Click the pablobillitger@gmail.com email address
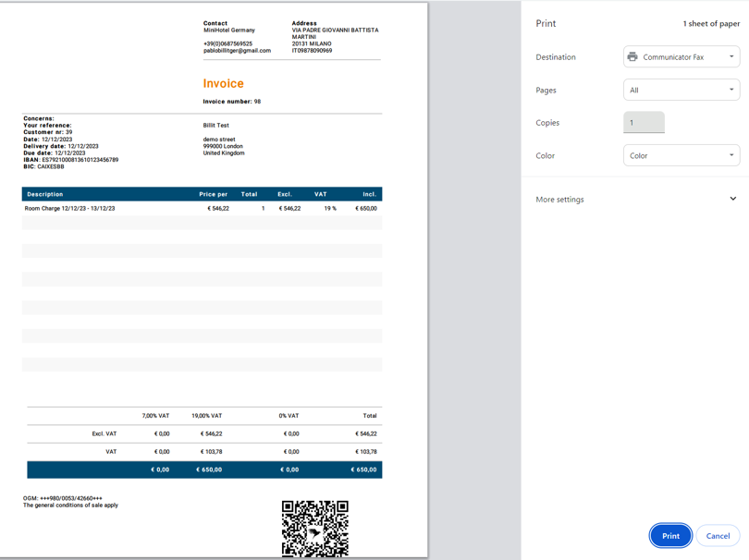The height and width of the screenshot is (560, 749). click(237, 51)
